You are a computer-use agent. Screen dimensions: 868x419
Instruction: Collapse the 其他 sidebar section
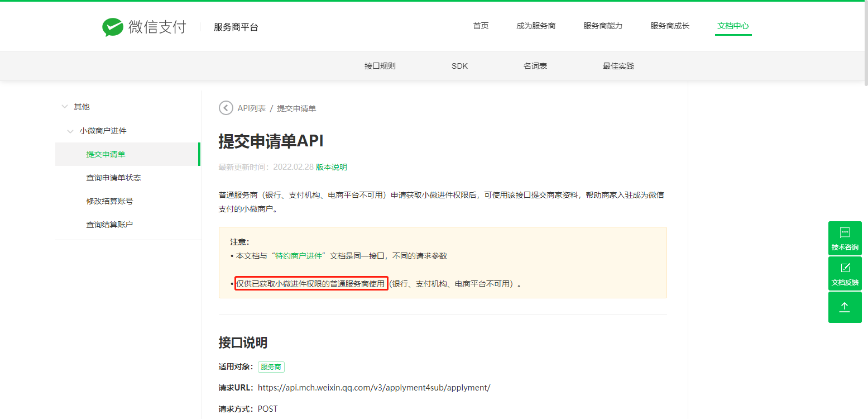click(x=65, y=107)
